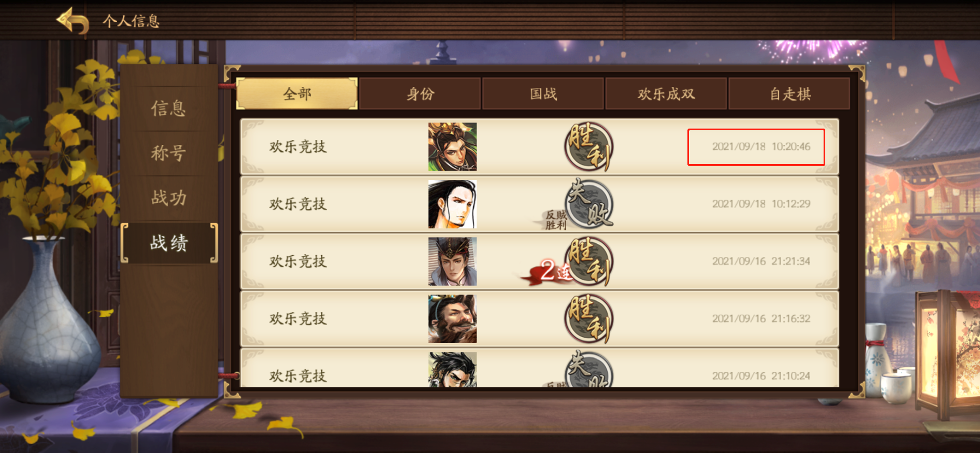The width and height of the screenshot is (980, 453).
Task: Click the 2连 win-streak badge
Action: [x=550, y=271]
